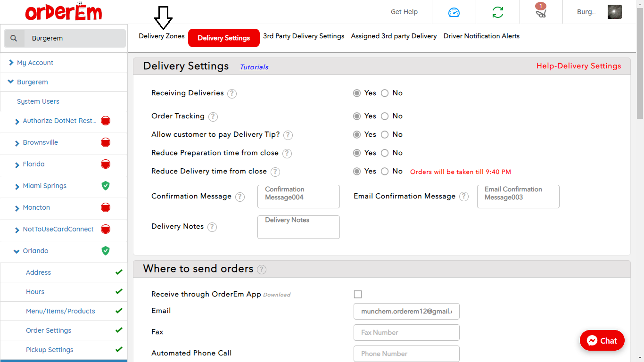Image resolution: width=644 pixels, height=362 pixels.
Task: Click the green refresh sync icon
Action: 498,12
